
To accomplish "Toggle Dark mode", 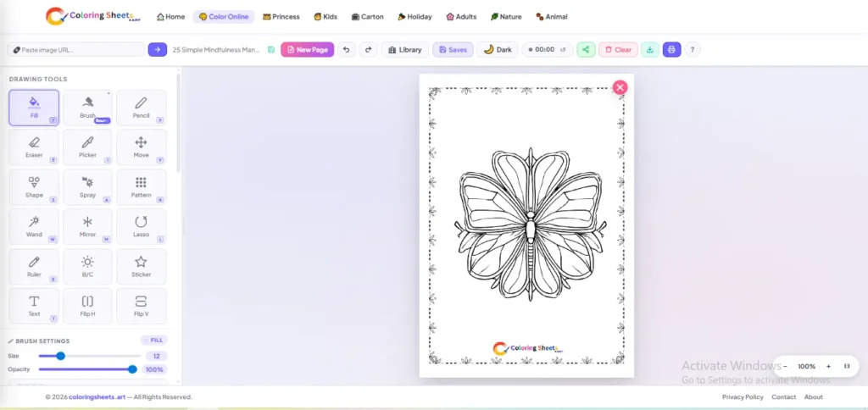I will coord(498,50).
